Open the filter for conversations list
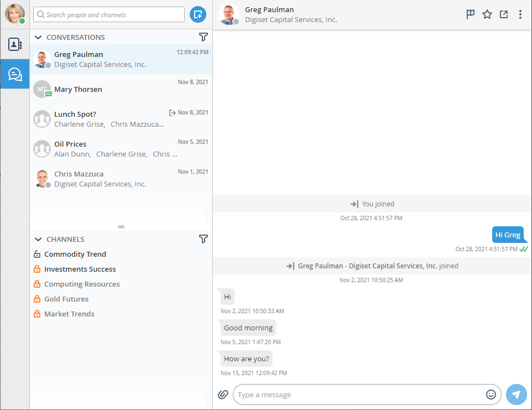532x410 pixels. coord(204,37)
